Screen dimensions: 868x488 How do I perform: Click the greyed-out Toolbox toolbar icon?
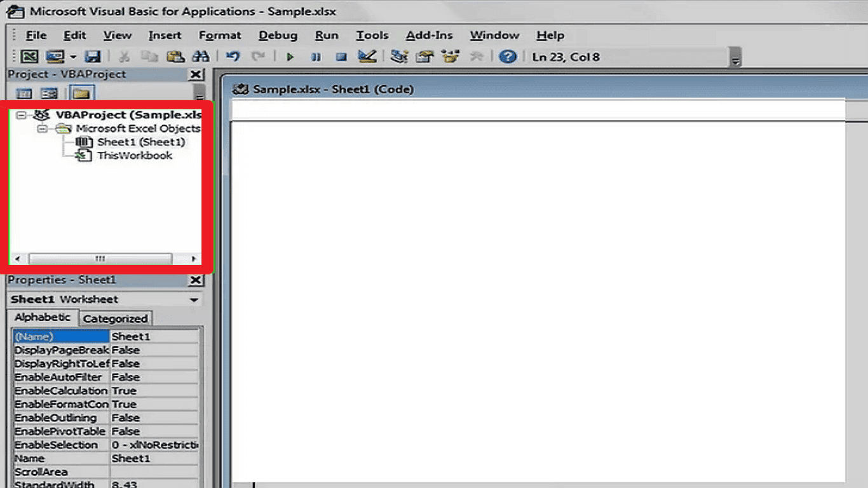click(476, 57)
